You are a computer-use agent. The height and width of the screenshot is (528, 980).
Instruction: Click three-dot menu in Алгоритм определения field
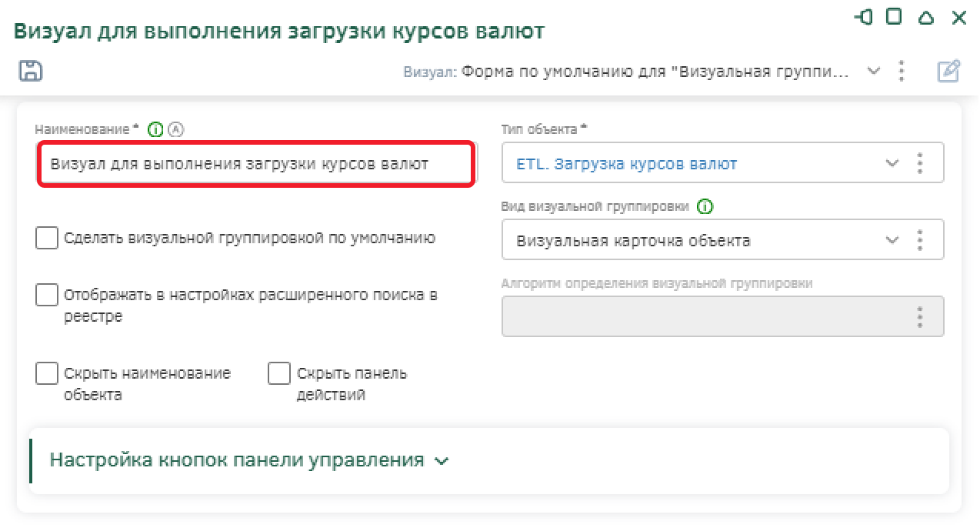(919, 316)
